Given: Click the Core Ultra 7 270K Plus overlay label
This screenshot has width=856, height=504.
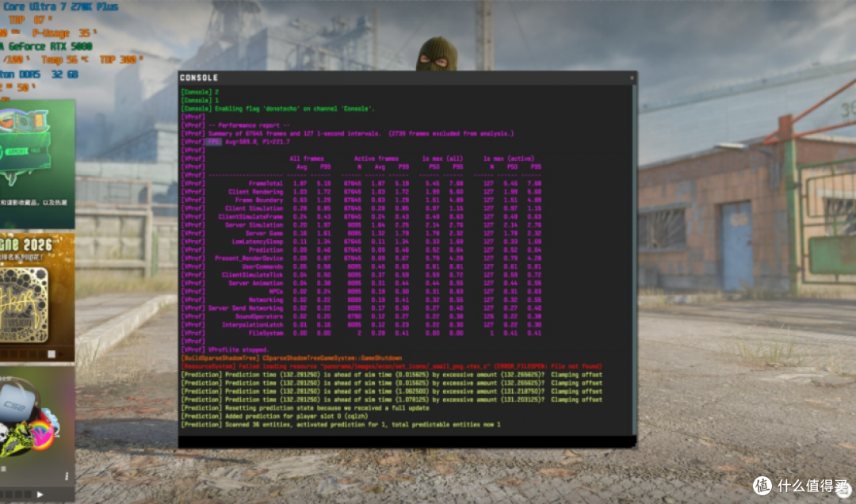Looking at the screenshot, I should pyautogui.click(x=59, y=6).
